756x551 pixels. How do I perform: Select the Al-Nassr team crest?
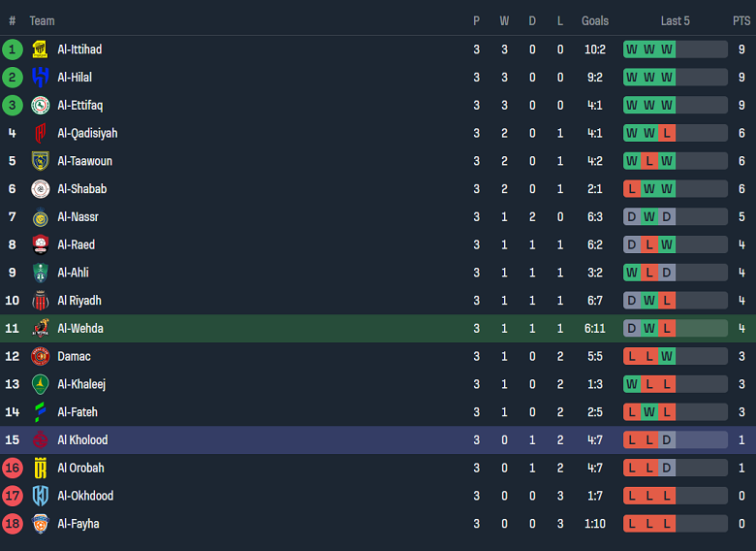tap(40, 217)
